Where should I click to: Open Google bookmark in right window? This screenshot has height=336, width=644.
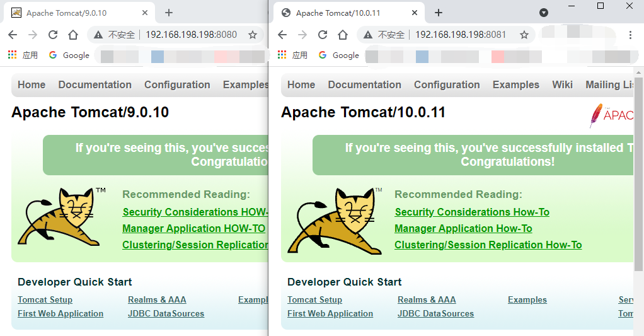[x=339, y=55]
